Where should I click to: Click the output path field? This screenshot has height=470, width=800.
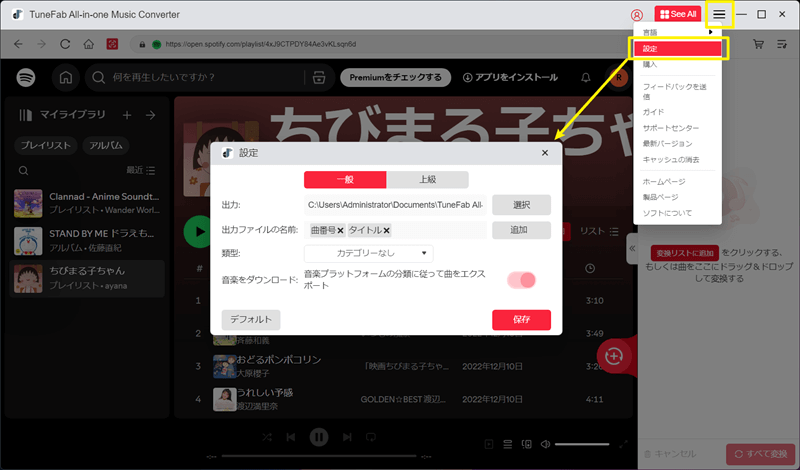[395, 205]
